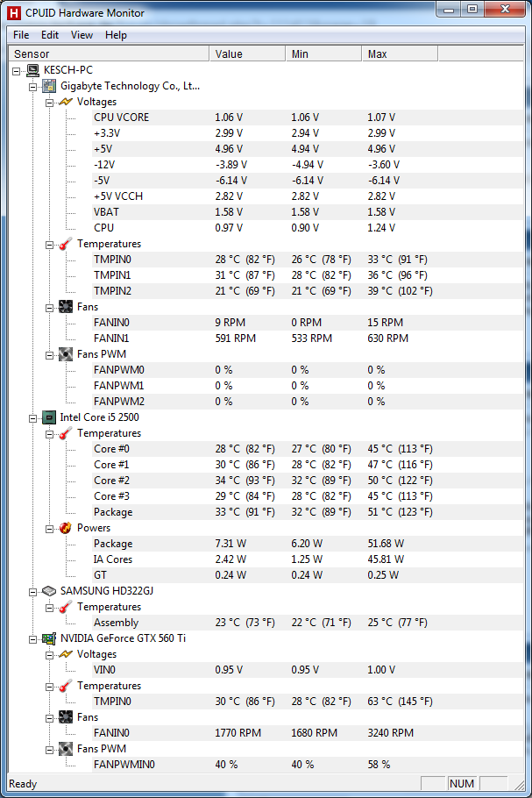Click the NUM indicator in status bar

tap(462, 784)
